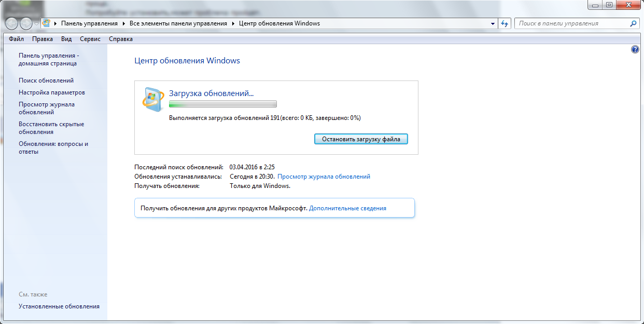The height and width of the screenshot is (324, 644).
Task: Go to 'Панель управления - домашняя страница'
Action: pyautogui.click(x=49, y=59)
